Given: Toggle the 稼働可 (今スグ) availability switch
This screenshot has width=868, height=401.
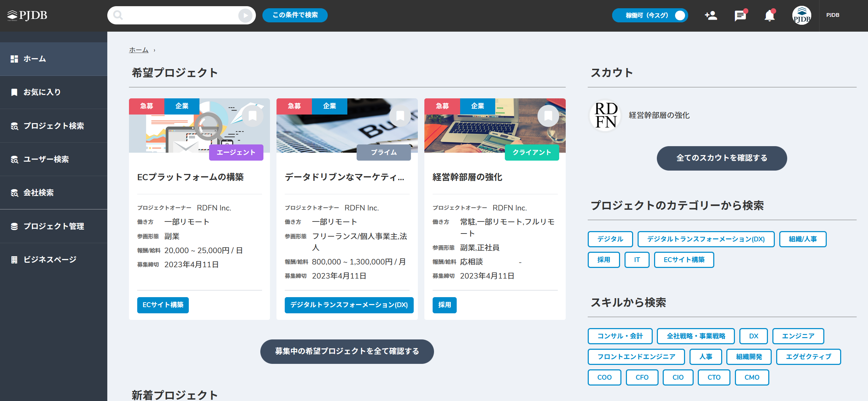Looking at the screenshot, I should click(679, 15).
